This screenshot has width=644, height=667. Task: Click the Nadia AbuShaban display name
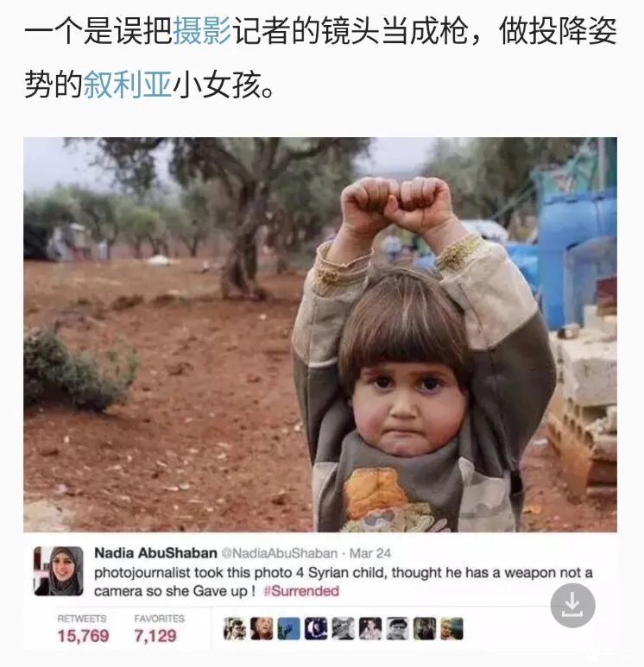pos(155,553)
